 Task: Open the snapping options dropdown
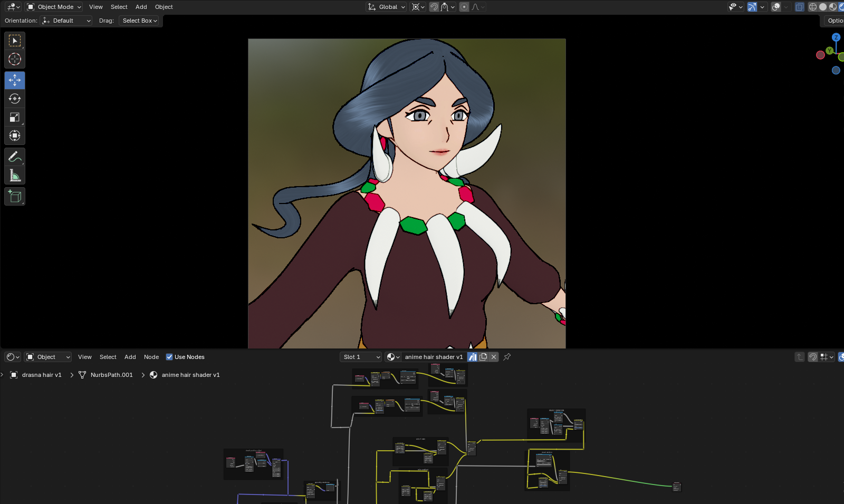(448, 7)
